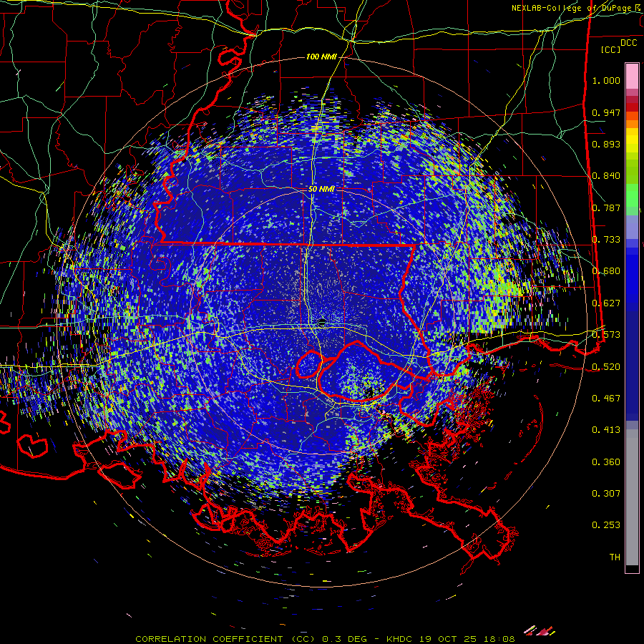The height and width of the screenshot is (644, 644).
Task: Click the DCC label above the legend
Action: click(x=628, y=43)
